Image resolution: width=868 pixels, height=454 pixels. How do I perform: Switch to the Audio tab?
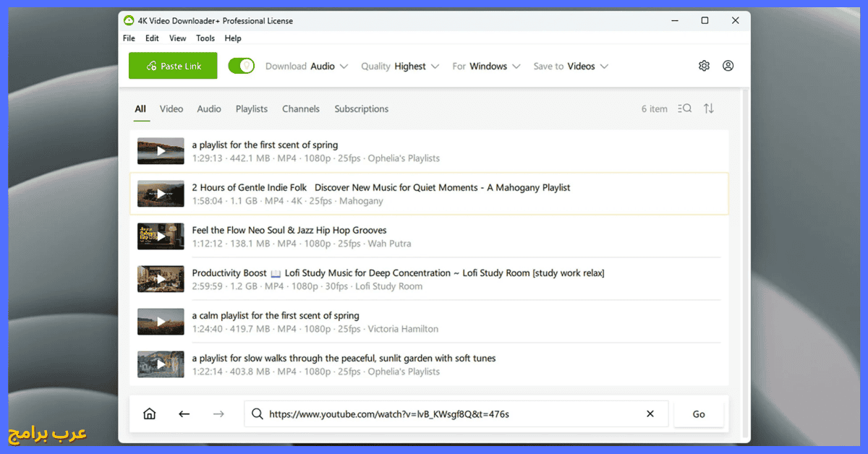point(209,109)
